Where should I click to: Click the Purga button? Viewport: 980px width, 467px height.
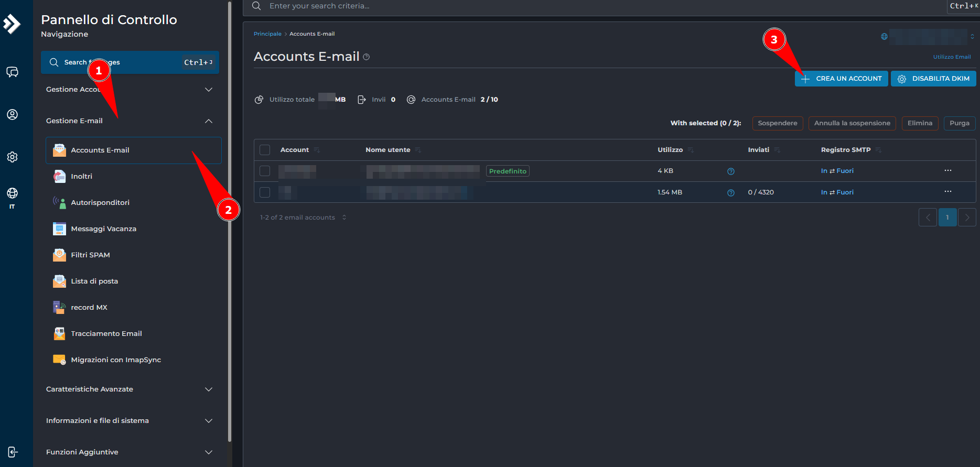pos(960,123)
